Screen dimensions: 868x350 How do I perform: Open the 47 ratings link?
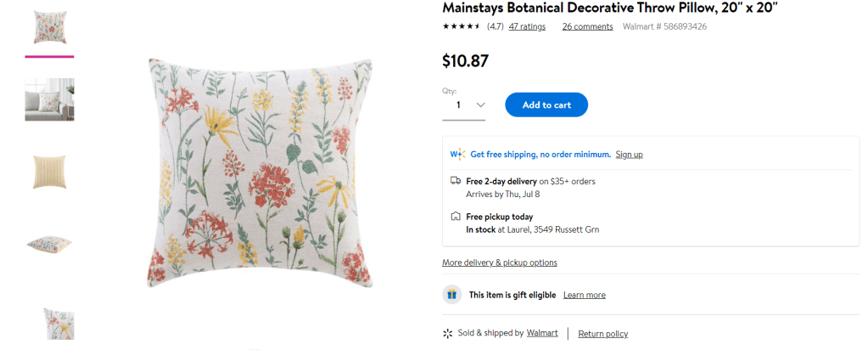tap(527, 26)
